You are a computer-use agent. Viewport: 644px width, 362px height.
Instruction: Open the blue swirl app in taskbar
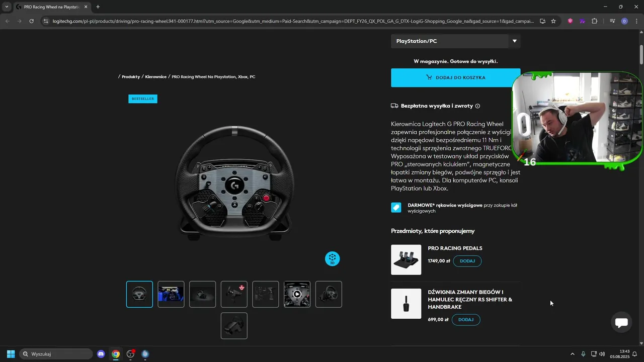coord(145,354)
